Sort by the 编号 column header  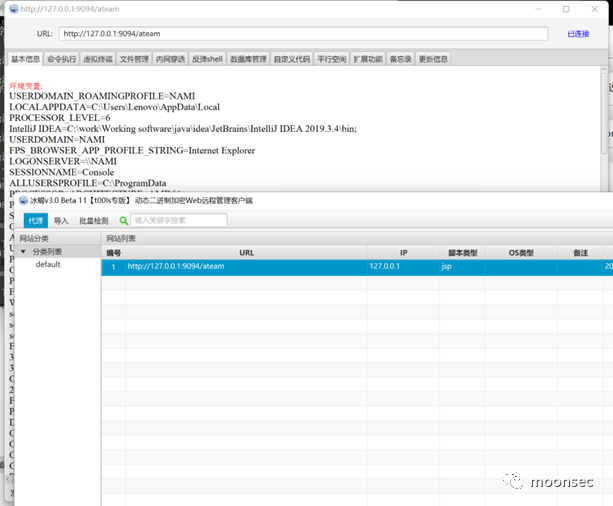coord(114,253)
